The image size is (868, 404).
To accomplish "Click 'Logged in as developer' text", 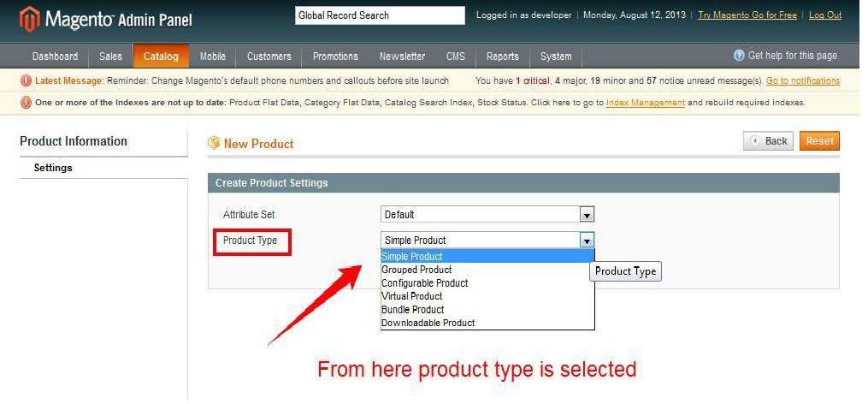I will [x=523, y=15].
